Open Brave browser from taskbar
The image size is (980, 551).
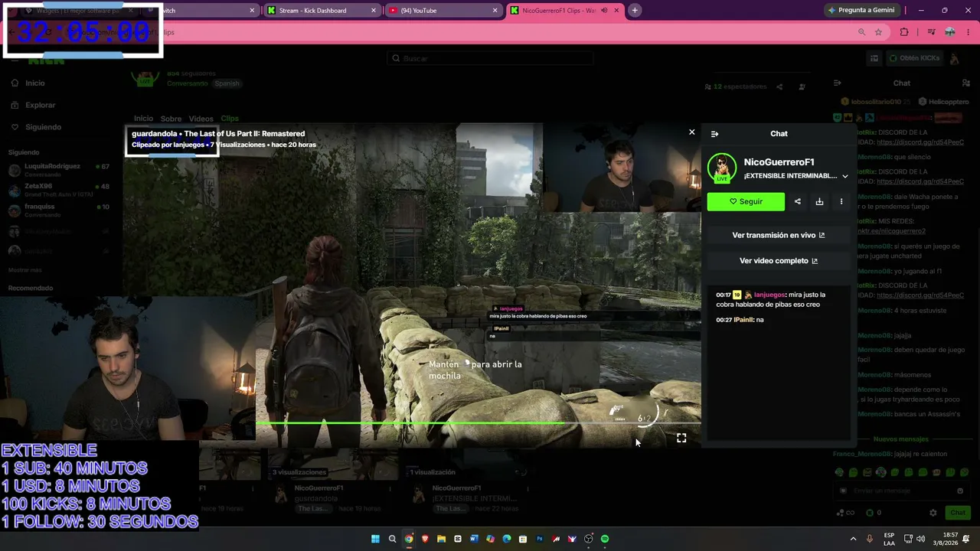[425, 539]
